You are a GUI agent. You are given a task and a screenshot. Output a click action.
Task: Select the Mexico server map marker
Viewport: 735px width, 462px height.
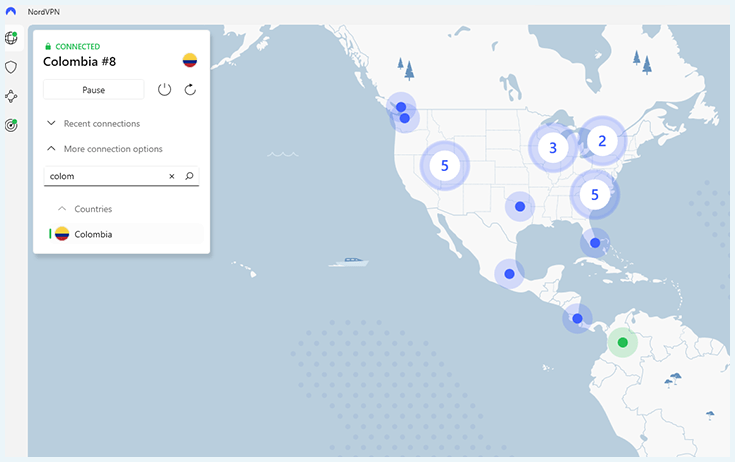[x=510, y=274]
